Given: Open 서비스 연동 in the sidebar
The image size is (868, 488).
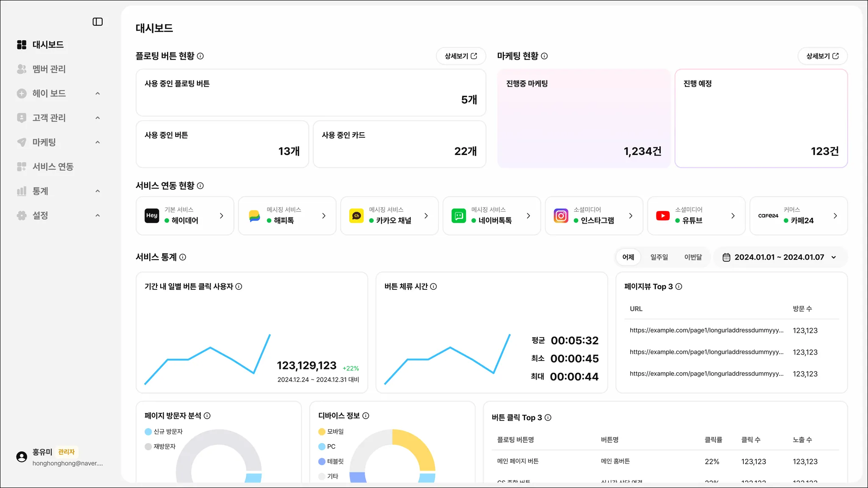Looking at the screenshot, I should tap(53, 166).
